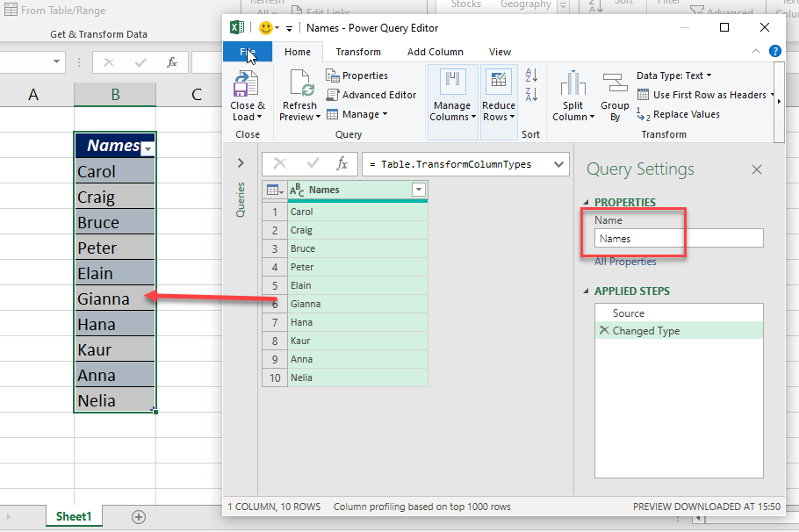The width and height of the screenshot is (799, 532).
Task: Delete the Changed Type step
Action: click(604, 330)
